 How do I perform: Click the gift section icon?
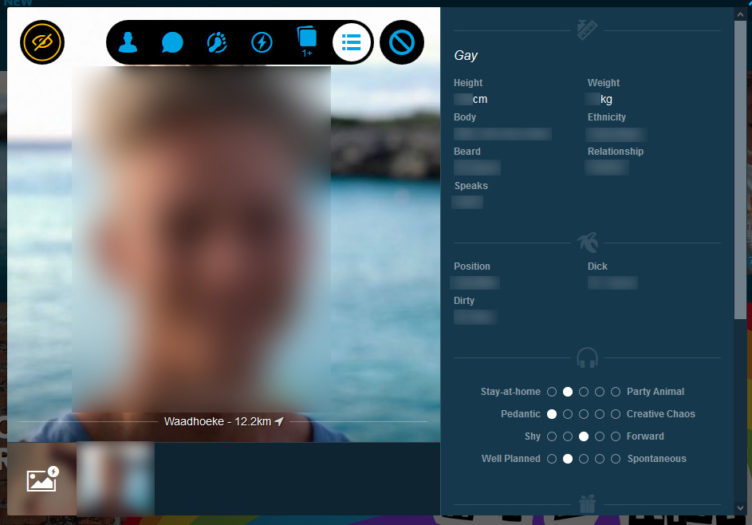[x=587, y=504]
